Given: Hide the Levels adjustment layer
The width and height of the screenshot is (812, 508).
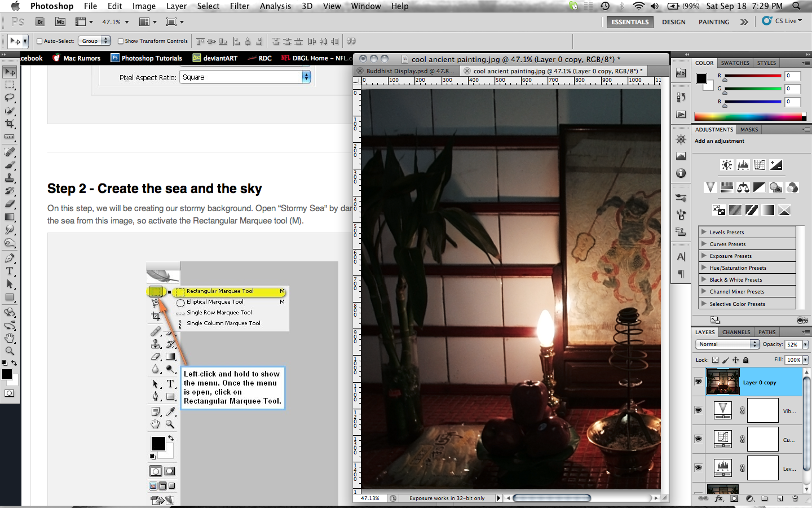Looking at the screenshot, I should (x=698, y=468).
